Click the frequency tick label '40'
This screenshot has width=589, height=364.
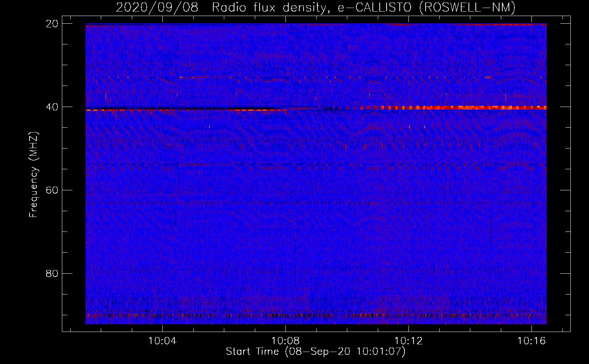tap(52, 107)
